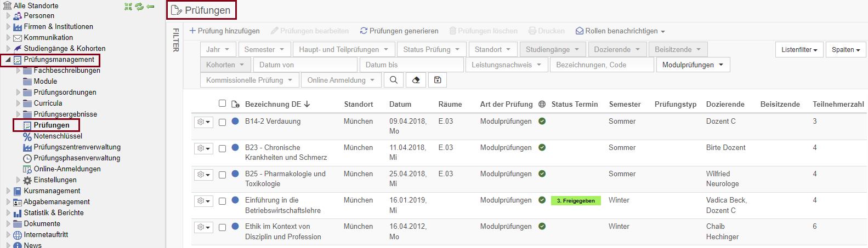Open the Modulprüfungen dropdown
Viewport: 868px width, 248px height.
tap(693, 65)
